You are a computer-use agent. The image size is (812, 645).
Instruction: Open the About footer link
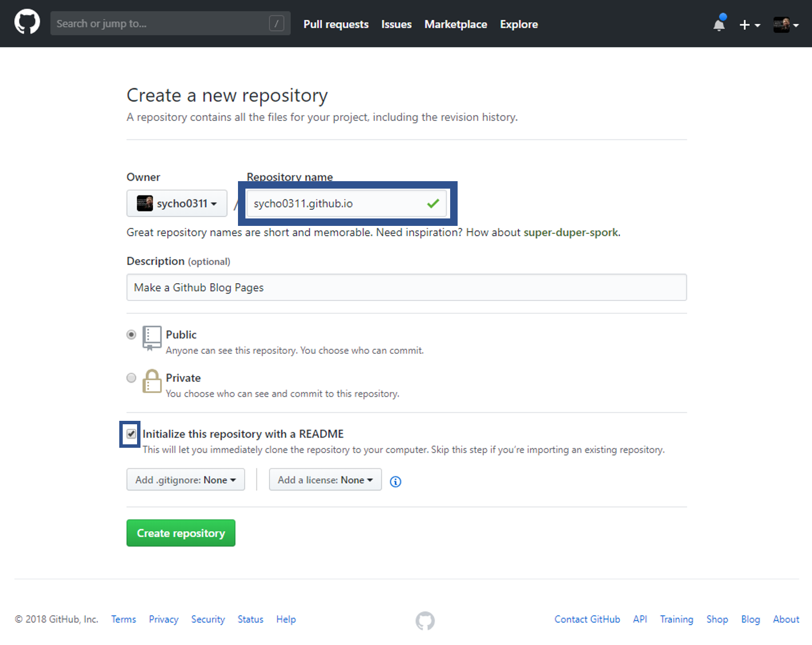[x=786, y=619]
